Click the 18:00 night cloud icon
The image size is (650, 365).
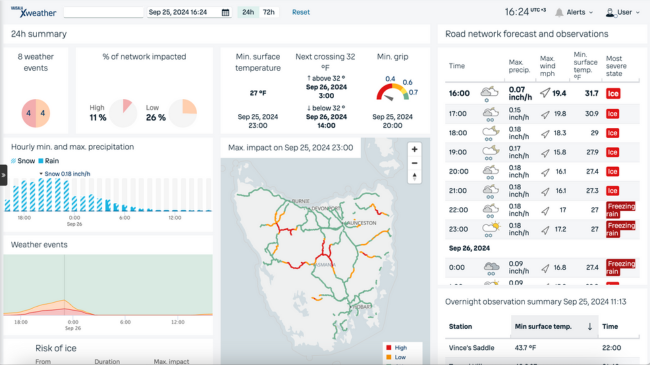coord(490,133)
